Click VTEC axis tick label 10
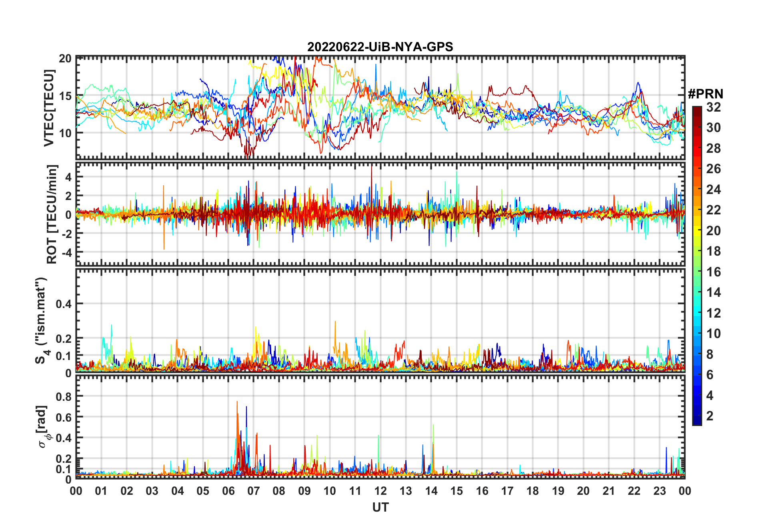Viewport: 761px width, 532px height. pos(65,133)
